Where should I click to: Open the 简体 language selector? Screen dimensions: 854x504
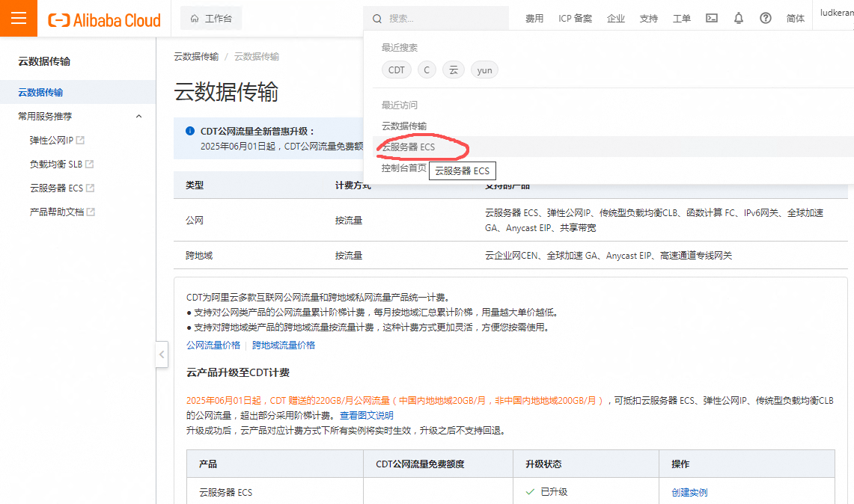click(796, 19)
